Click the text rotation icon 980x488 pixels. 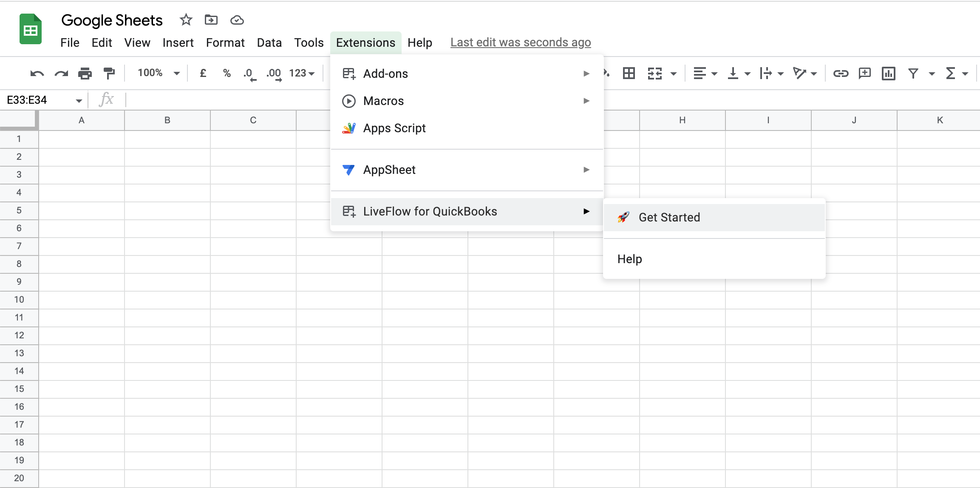799,73
